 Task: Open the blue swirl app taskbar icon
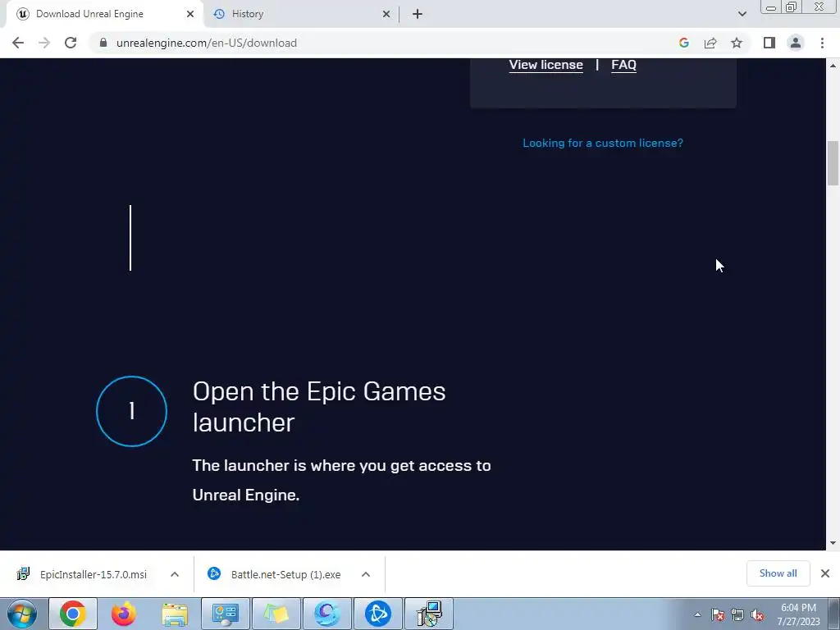(326, 614)
